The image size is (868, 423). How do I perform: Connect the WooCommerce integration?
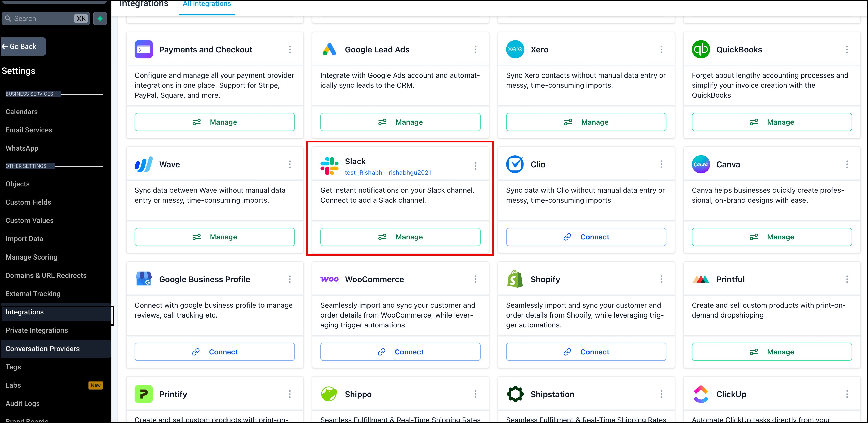click(x=400, y=352)
